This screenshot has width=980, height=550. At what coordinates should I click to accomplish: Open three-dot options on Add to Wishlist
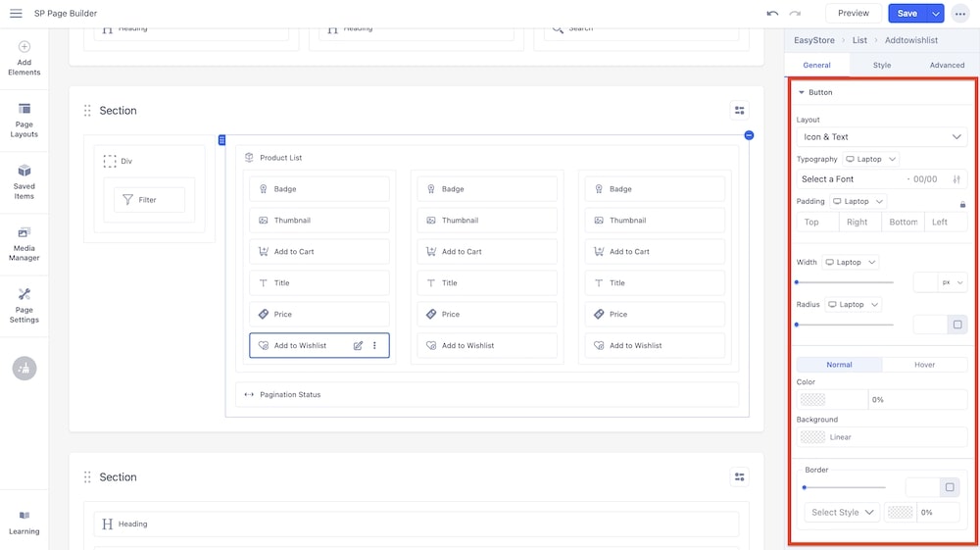tap(374, 346)
